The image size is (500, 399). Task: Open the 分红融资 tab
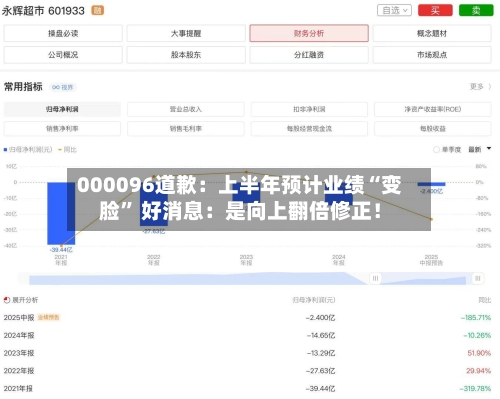[309, 55]
